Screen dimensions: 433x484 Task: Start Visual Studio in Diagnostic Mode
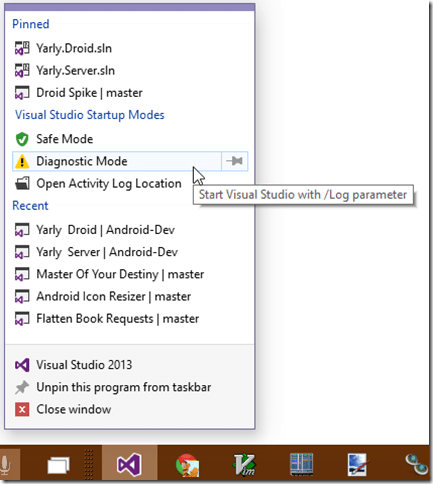point(117,161)
